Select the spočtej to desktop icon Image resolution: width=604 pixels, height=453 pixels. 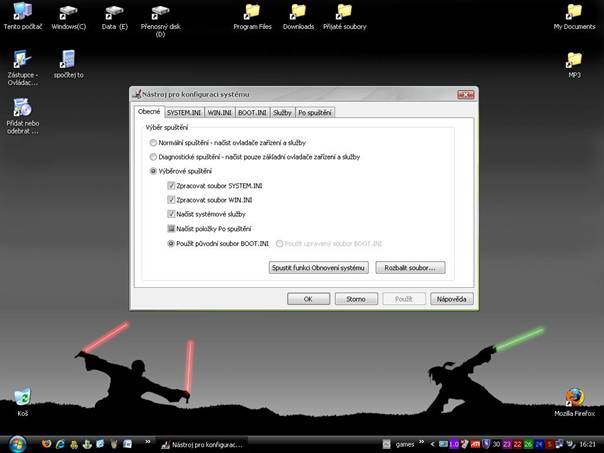pos(69,64)
